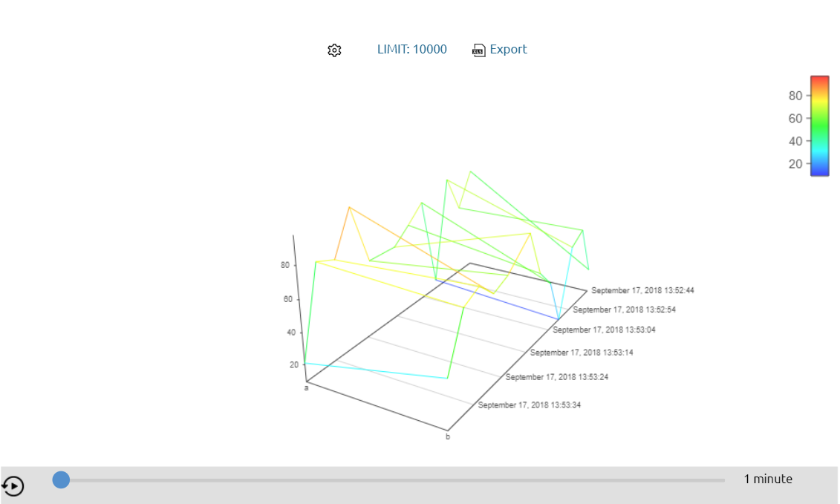The image size is (840, 504).
Task: Click the 13:52:54 timestamp axis label
Action: [x=624, y=310]
